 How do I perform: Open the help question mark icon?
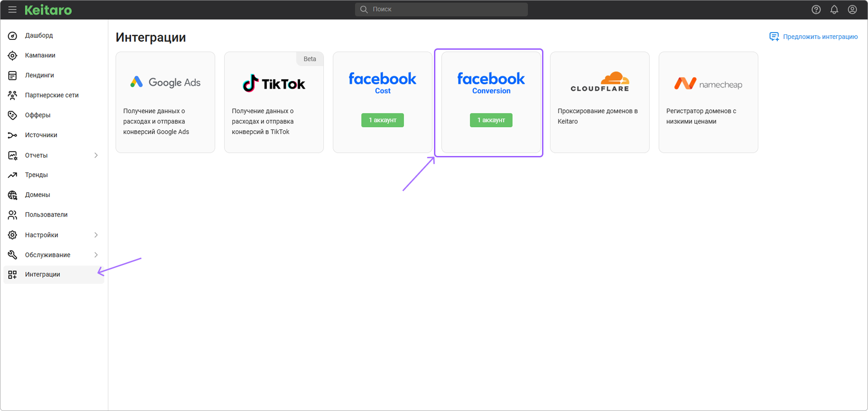[816, 9]
